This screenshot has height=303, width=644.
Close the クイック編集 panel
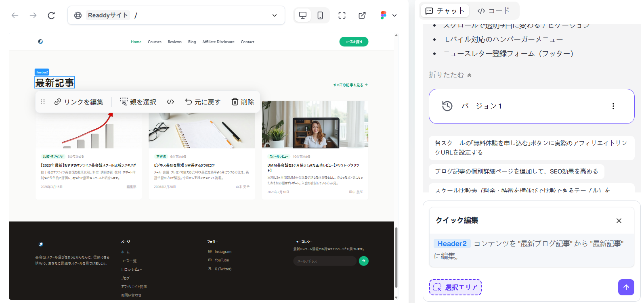click(x=619, y=221)
